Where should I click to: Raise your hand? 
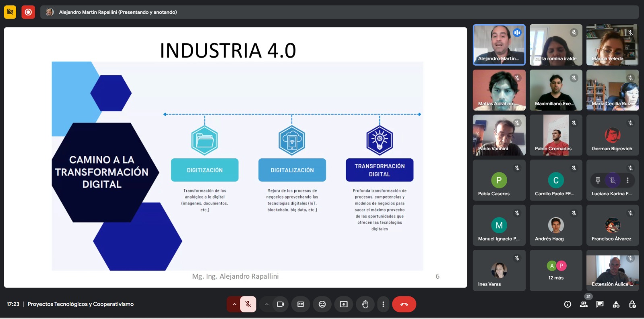click(365, 304)
